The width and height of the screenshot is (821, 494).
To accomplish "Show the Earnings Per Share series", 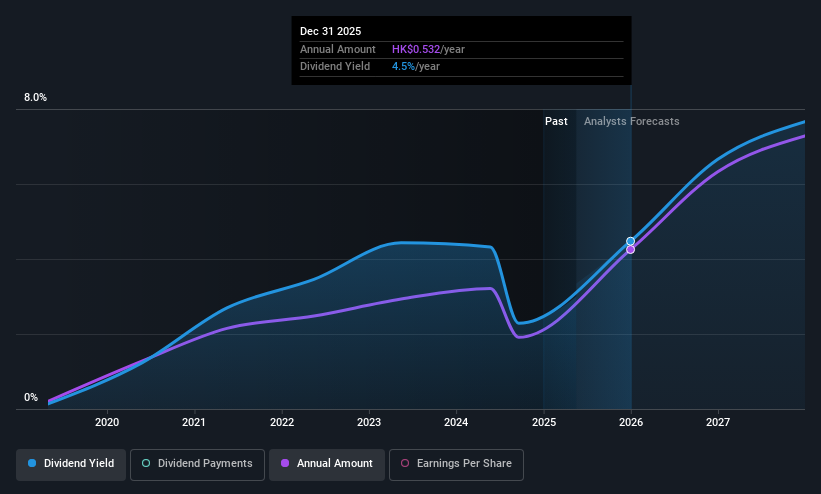I will coord(456,464).
